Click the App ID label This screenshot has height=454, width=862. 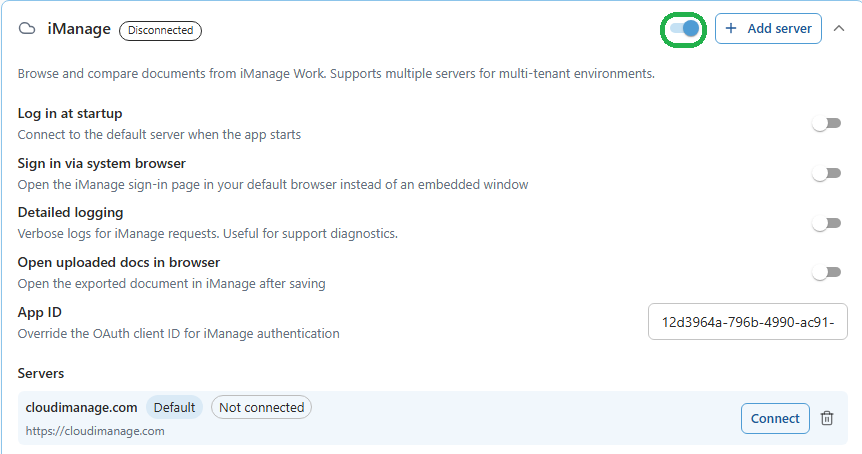pyautogui.click(x=40, y=312)
